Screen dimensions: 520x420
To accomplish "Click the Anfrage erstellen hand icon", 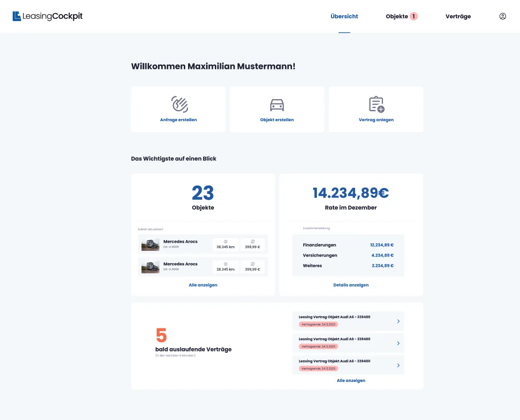I will tap(180, 104).
